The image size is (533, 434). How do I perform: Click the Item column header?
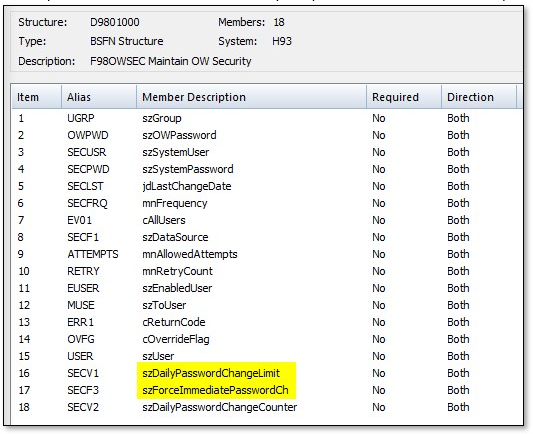click(36, 97)
